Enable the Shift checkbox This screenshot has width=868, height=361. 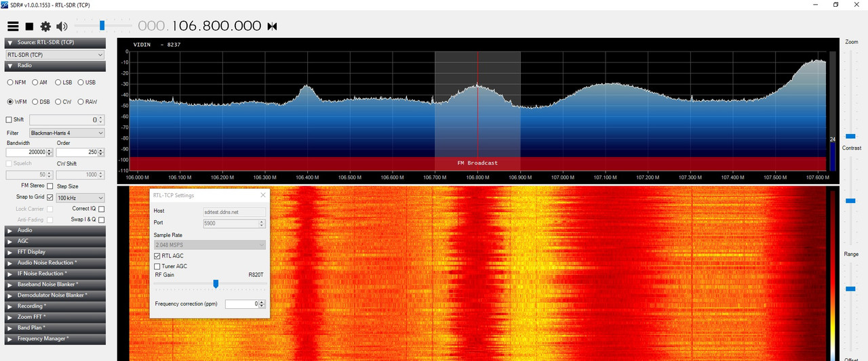(x=9, y=120)
